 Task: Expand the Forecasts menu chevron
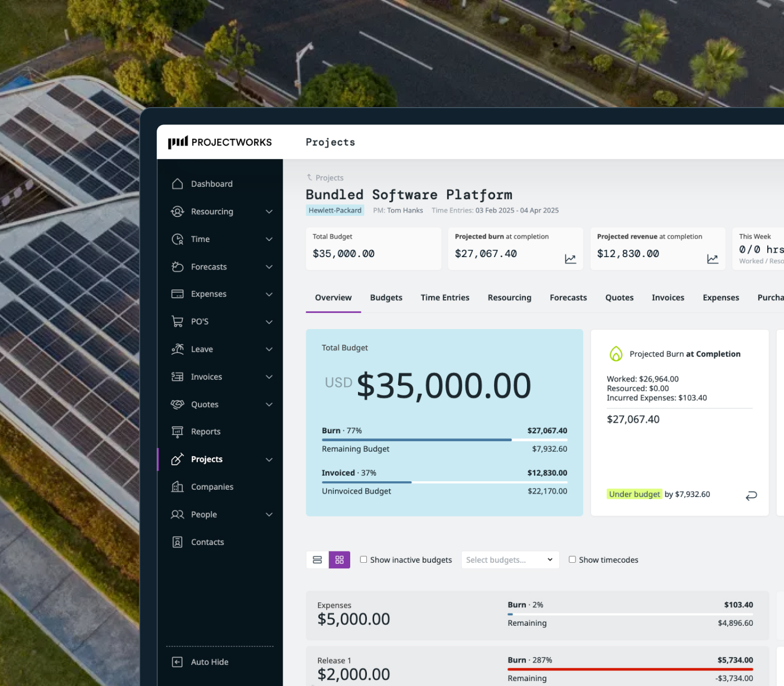coord(269,267)
